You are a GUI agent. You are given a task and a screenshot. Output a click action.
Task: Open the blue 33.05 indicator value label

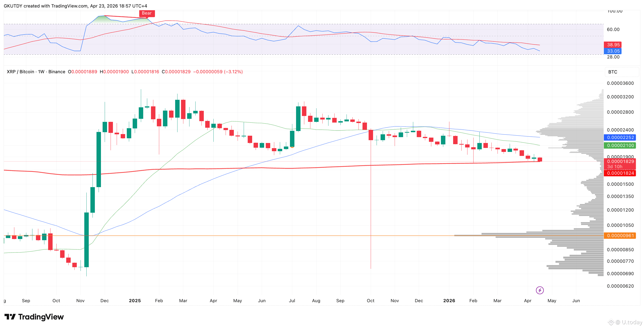pyautogui.click(x=613, y=51)
